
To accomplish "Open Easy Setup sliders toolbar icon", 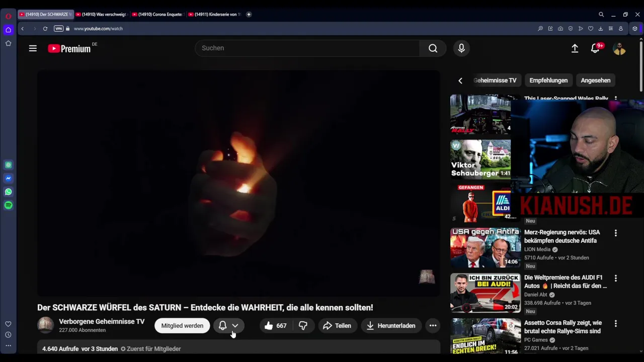I will tap(611, 29).
